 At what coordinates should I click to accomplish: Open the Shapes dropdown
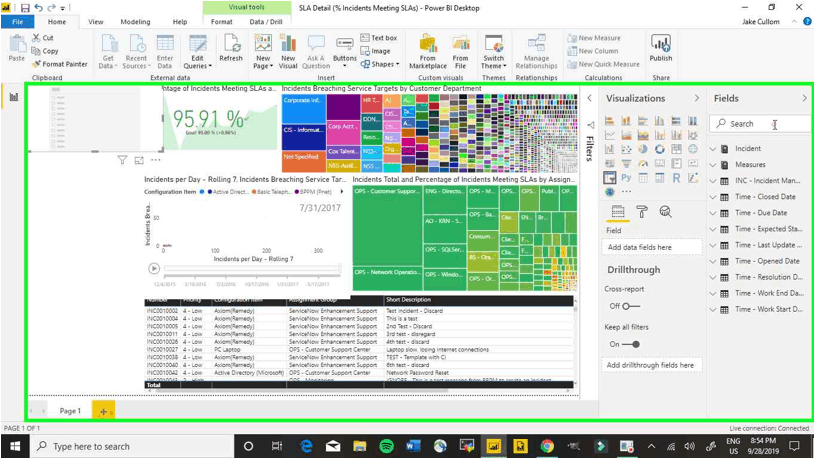coord(380,64)
